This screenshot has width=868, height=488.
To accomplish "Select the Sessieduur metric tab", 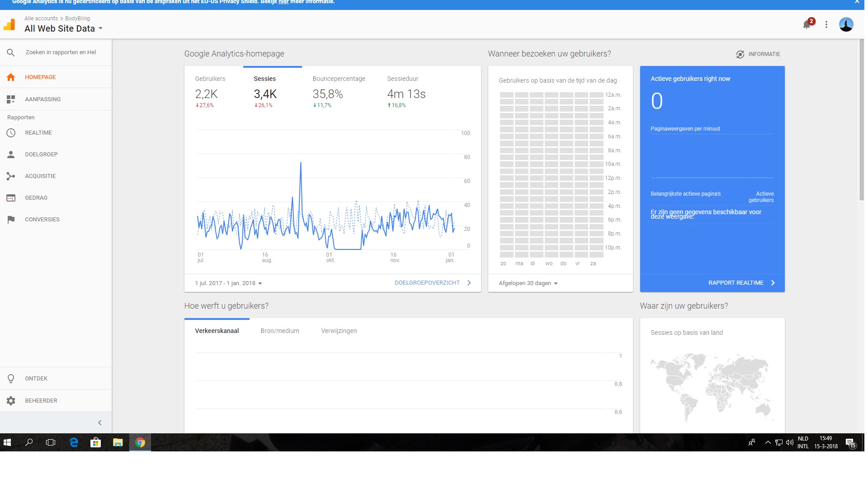I will (x=406, y=91).
